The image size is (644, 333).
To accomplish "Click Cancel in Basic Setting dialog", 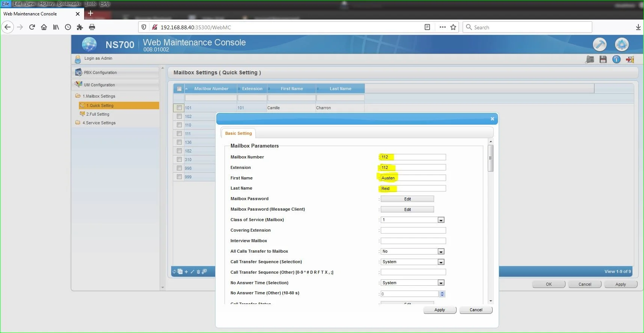I will [x=476, y=310].
